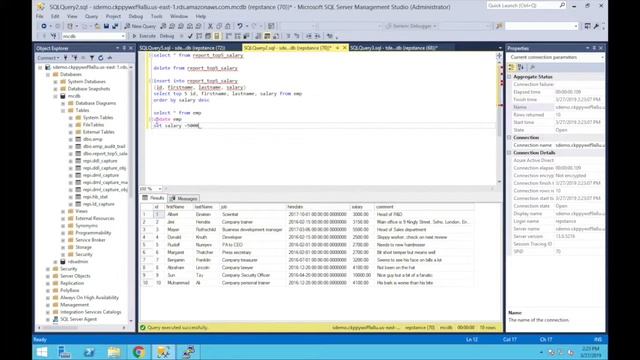
Task: Click the Results to File icon
Action: tap(276, 36)
